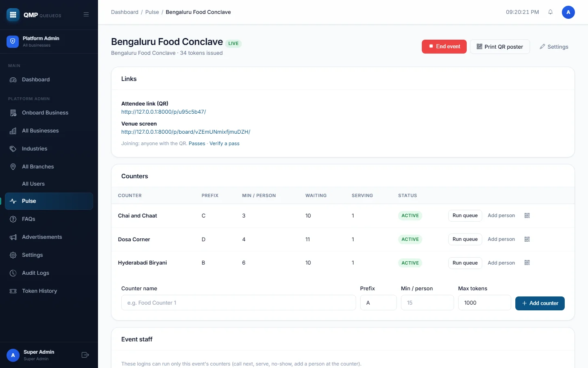Image resolution: width=588 pixels, height=368 pixels.
Task: Click the Platform Admin shield icon
Action: tap(13, 41)
